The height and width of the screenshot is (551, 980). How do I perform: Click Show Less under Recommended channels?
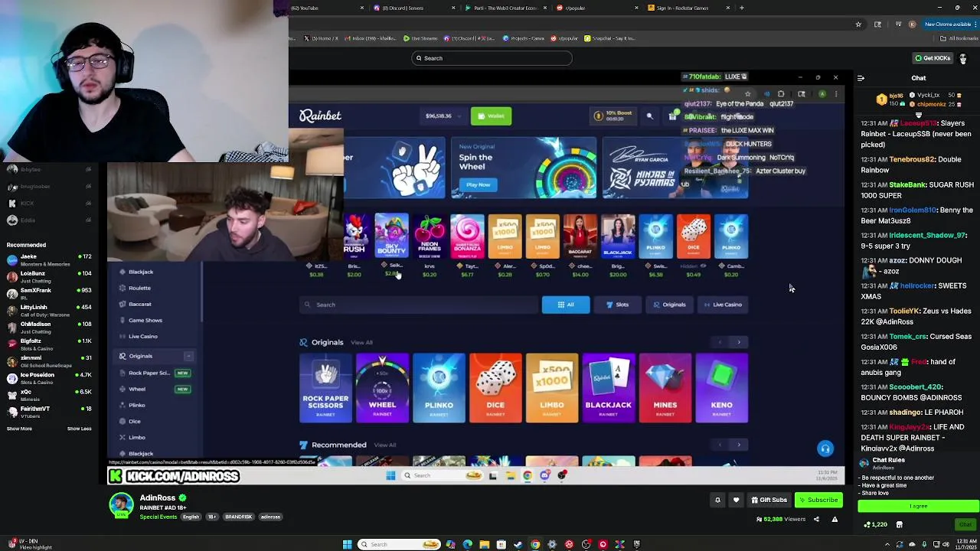point(79,429)
